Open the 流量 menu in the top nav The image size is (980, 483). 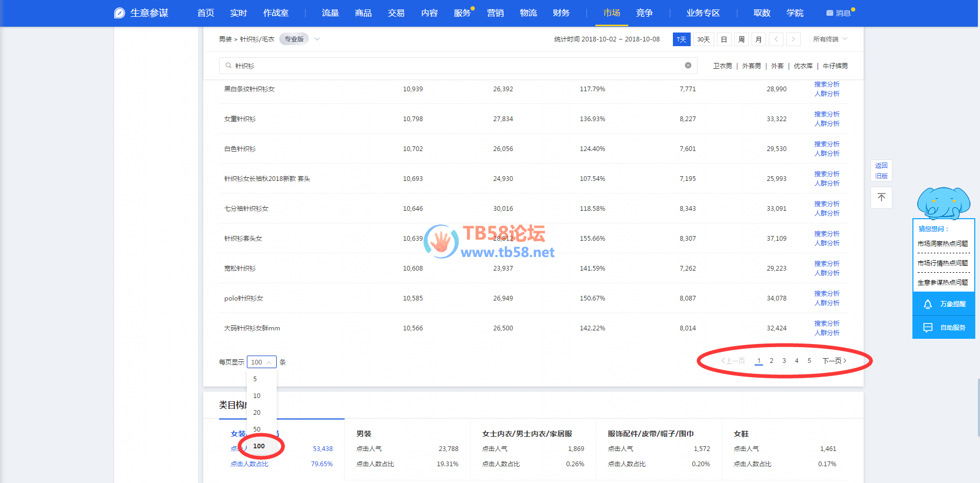pos(330,13)
